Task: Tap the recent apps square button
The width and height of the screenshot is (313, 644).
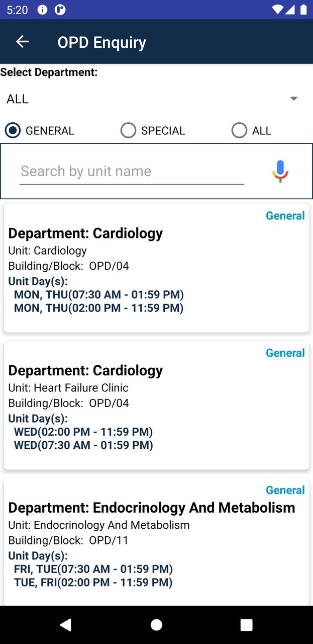Action: 246,624
